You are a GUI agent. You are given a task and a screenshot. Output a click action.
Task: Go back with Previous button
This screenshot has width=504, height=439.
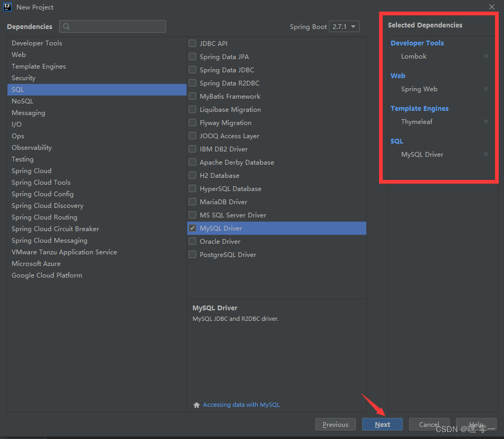(x=335, y=424)
